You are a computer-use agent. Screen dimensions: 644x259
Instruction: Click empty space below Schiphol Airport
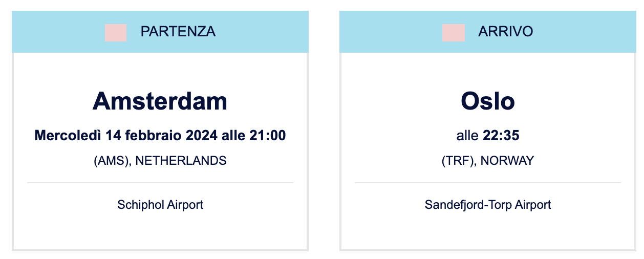160,231
